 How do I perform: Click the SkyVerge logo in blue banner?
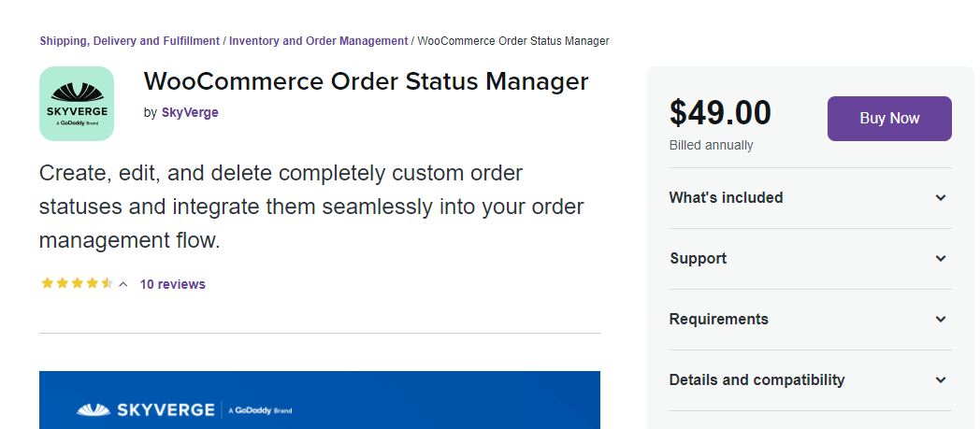coord(146,410)
